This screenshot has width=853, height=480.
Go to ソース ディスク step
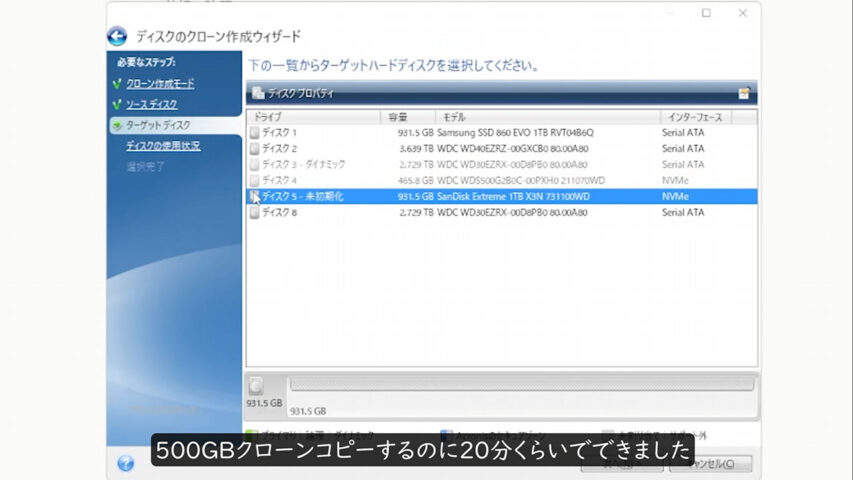pos(152,104)
